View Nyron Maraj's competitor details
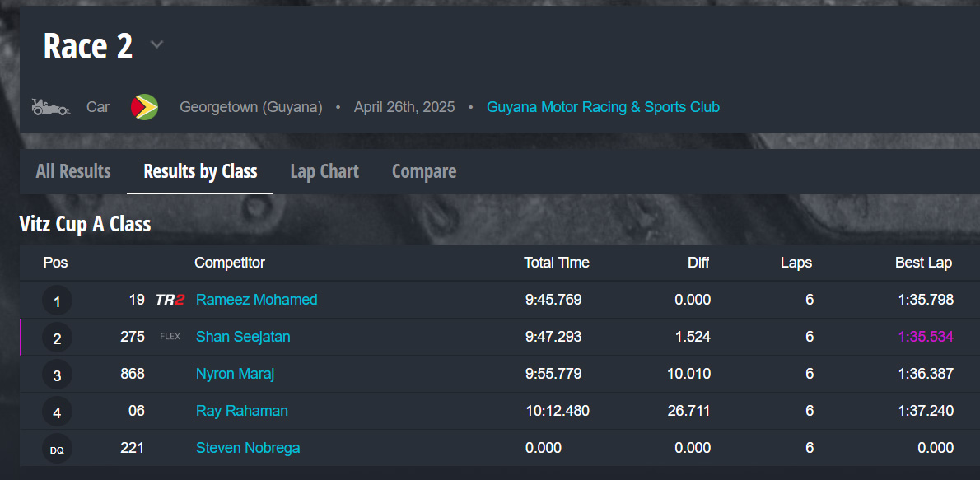 click(x=235, y=374)
